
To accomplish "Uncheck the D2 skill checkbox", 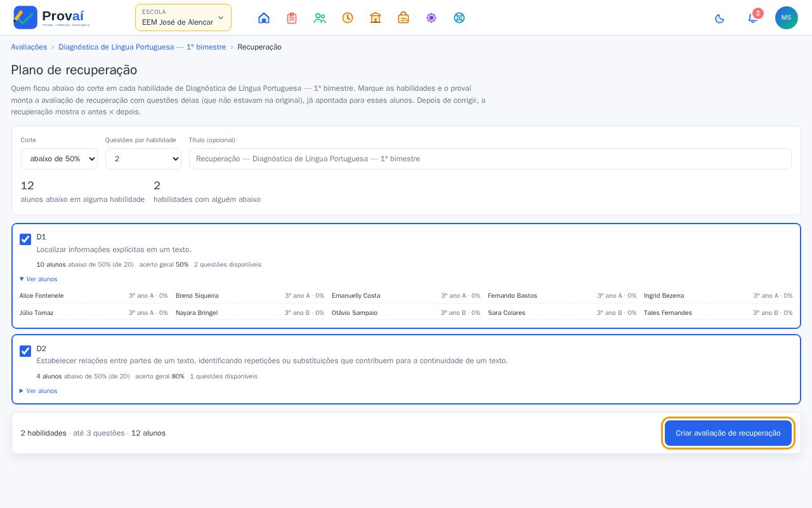I will click(x=25, y=351).
